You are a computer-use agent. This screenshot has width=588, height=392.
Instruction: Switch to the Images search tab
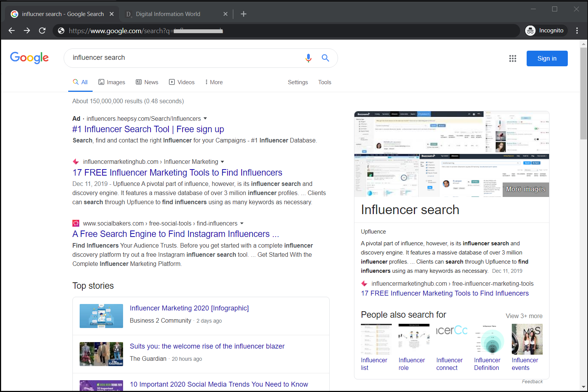coord(112,82)
